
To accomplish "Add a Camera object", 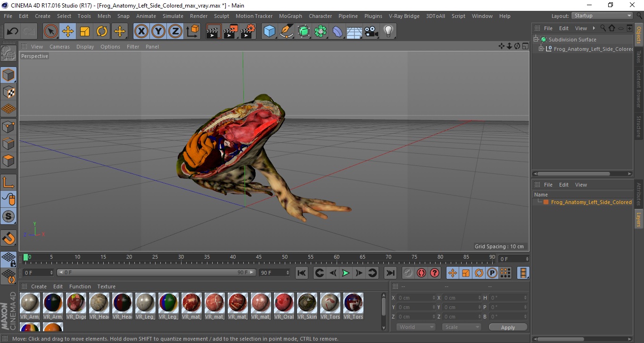I will pos(371,32).
